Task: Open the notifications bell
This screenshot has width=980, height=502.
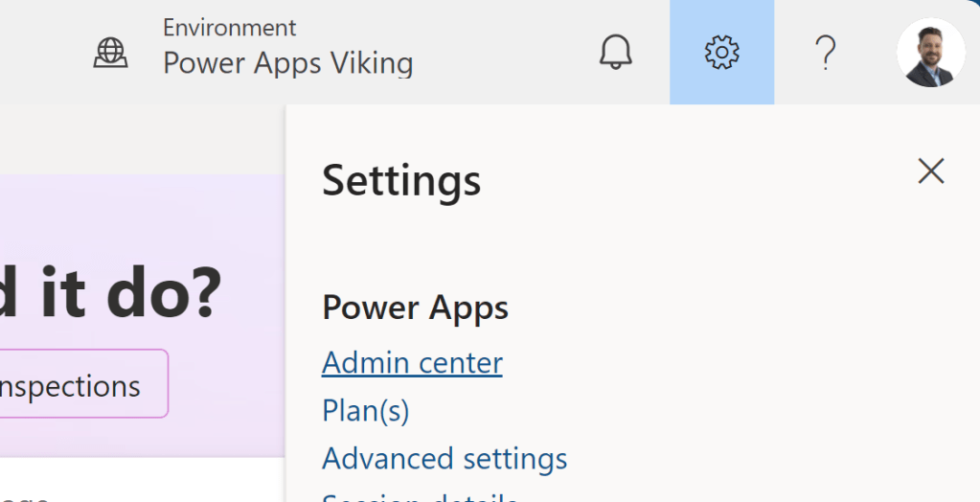Action: point(616,52)
